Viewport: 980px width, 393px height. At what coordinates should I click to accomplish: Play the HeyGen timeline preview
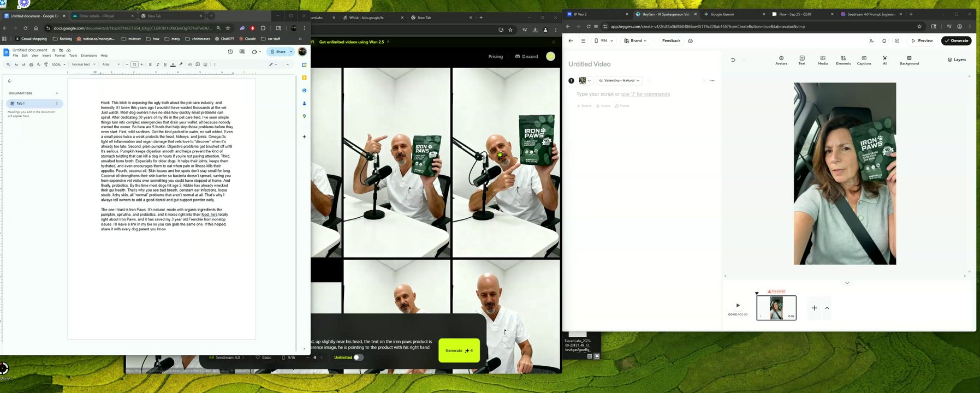pyautogui.click(x=738, y=306)
